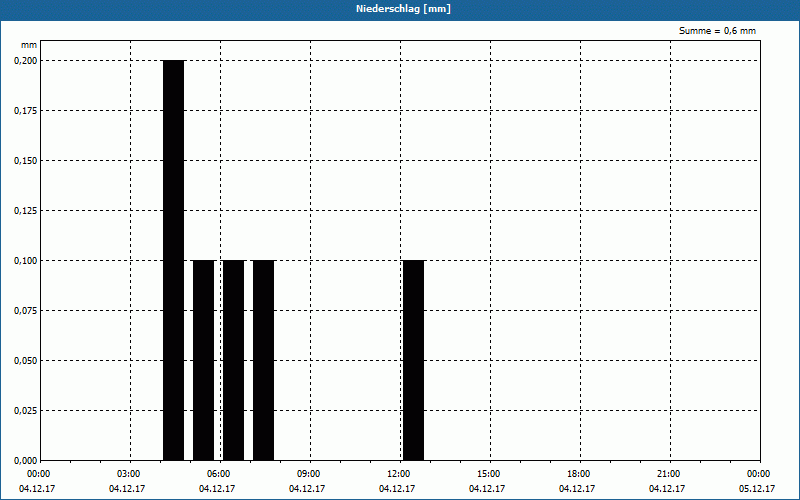Click the 04.12.17 date under first 00:00
This screenshot has width=800, height=500.
tap(37, 489)
